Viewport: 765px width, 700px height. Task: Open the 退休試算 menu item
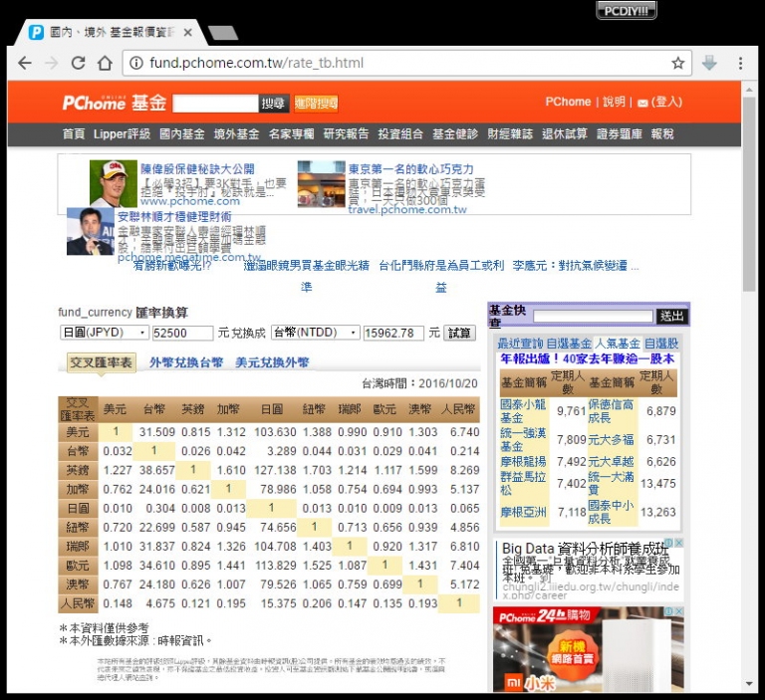tap(565, 134)
